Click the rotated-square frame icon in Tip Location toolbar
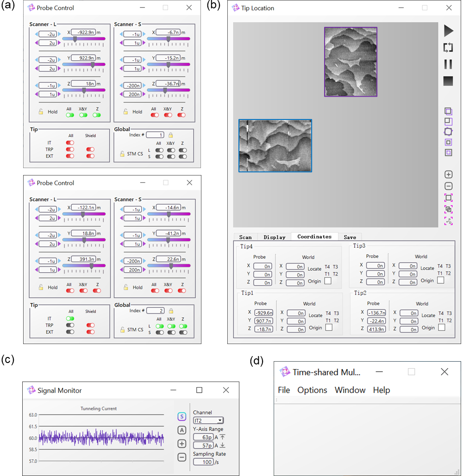Viewport: 463px width, 476px height. pos(448,132)
